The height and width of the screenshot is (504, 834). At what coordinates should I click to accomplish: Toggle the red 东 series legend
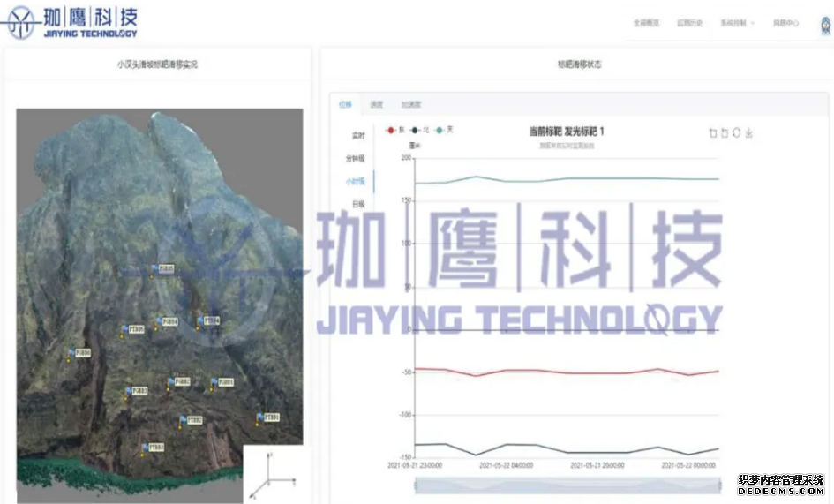point(394,130)
